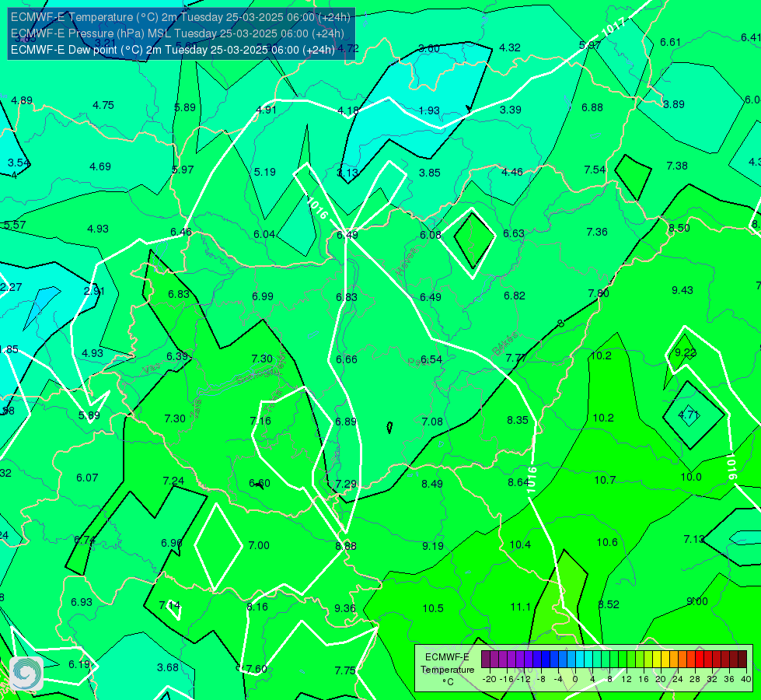Click the dark red 40 legend swatch
Viewport: 761px width, 700px height.
(742, 660)
